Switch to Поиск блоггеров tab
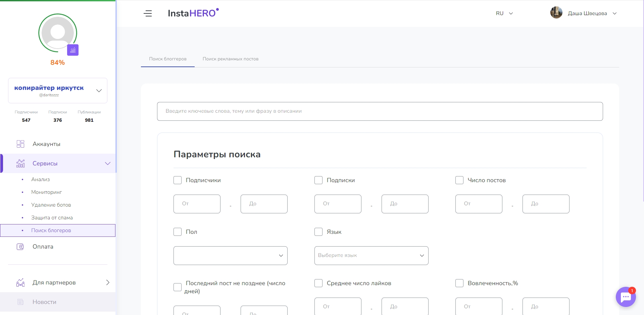The height and width of the screenshot is (315, 644). 168,59
